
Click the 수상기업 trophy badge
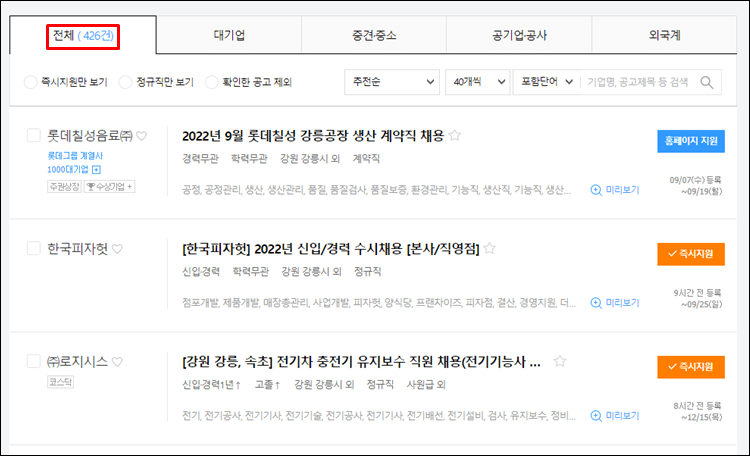[110, 186]
